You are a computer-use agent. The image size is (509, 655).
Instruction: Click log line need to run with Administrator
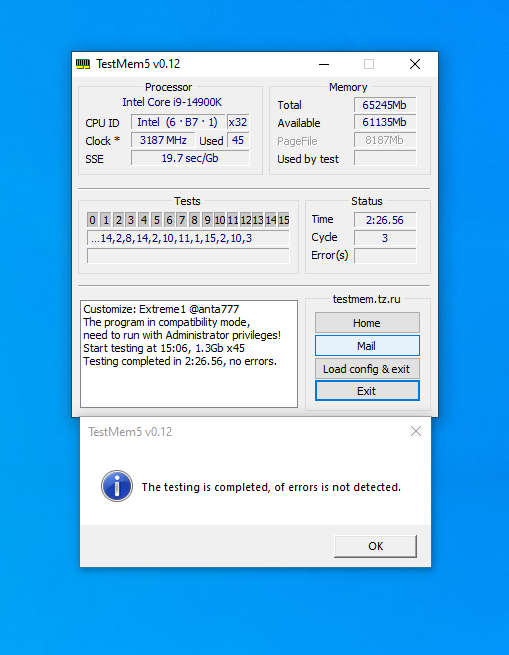(182, 335)
